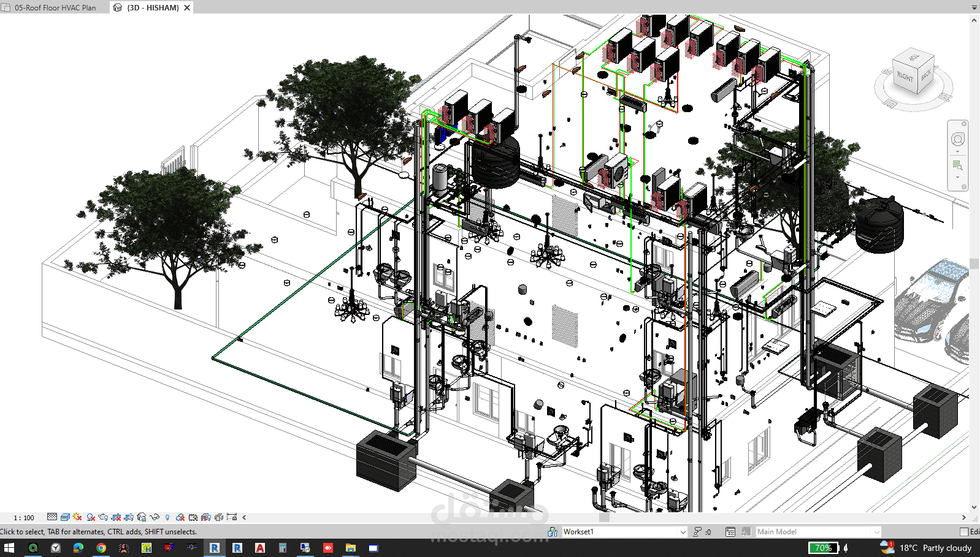
Task: Toggle the Editable Only checkbox
Action: pos(964,532)
